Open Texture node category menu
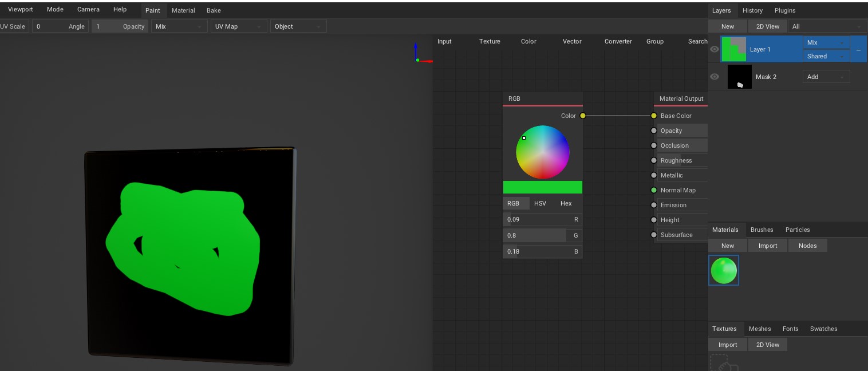 [490, 41]
